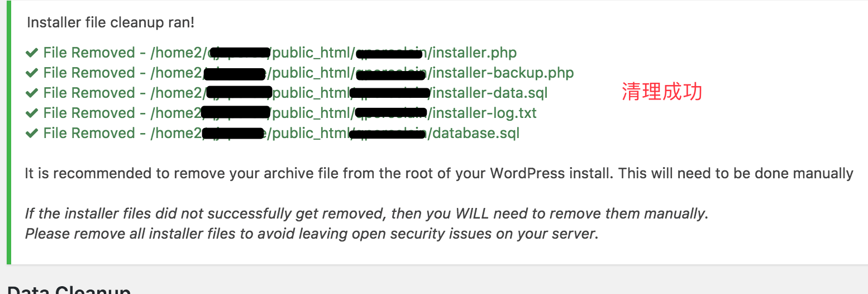Image resolution: width=868 pixels, height=294 pixels.
Task: Click the archive file removal recommendation text
Action: pos(438,173)
